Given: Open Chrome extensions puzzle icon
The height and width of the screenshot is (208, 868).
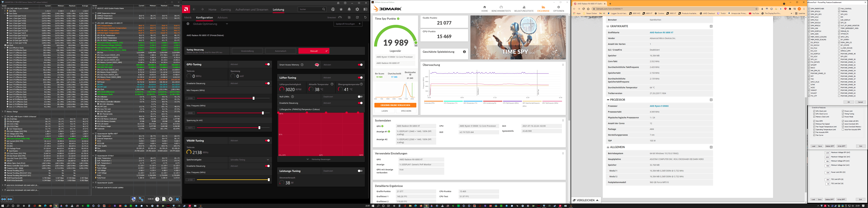Looking at the screenshot, I should (790, 9).
